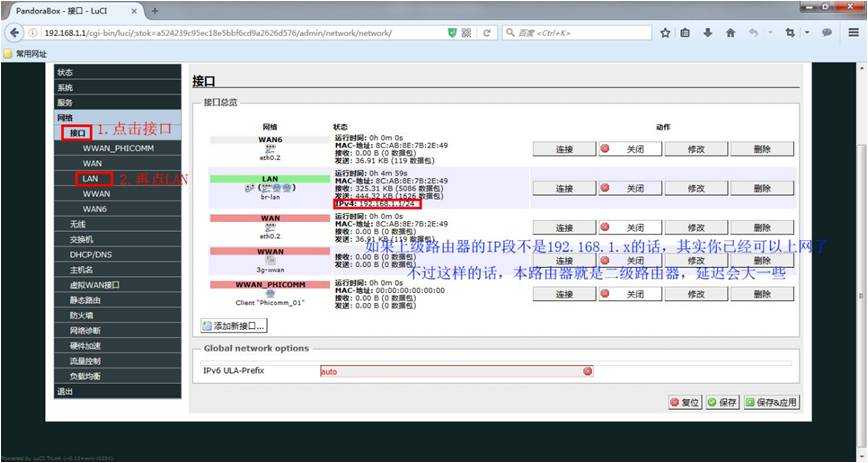
Task: Select 接口 in the network sidebar
Action: tap(77, 133)
